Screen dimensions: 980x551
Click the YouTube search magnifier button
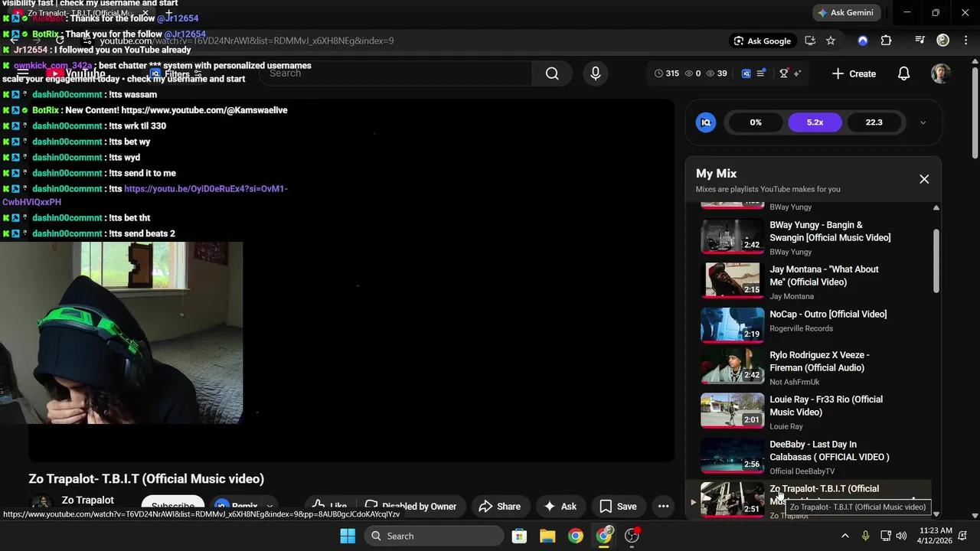coord(552,73)
